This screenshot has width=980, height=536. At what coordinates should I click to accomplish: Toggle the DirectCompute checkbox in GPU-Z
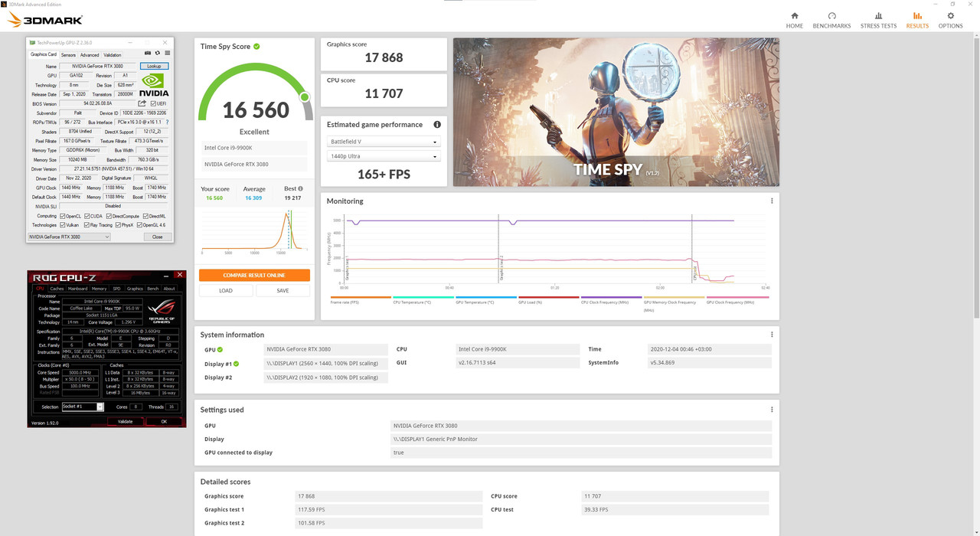109,216
